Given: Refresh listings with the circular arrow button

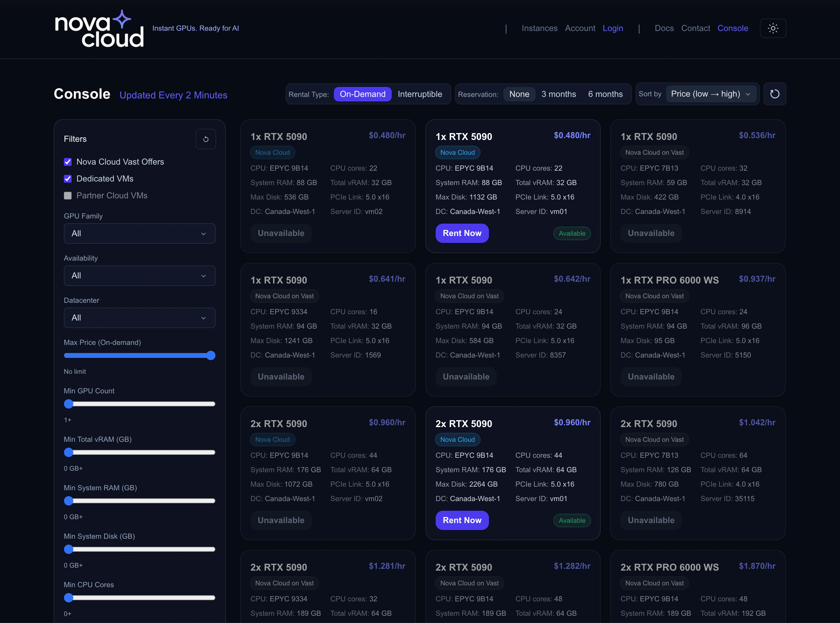Looking at the screenshot, I should click(x=774, y=94).
